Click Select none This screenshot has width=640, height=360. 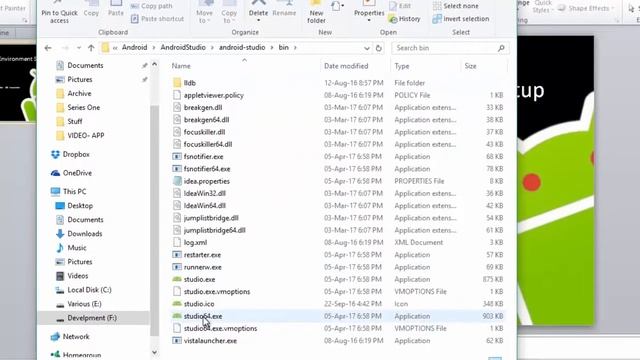tap(456, 6)
